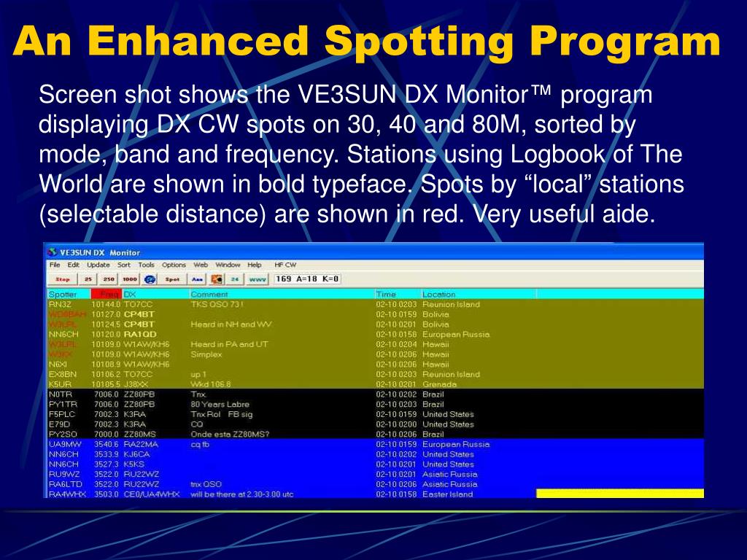Click comment 'Heard in PA and UT'

(x=229, y=344)
